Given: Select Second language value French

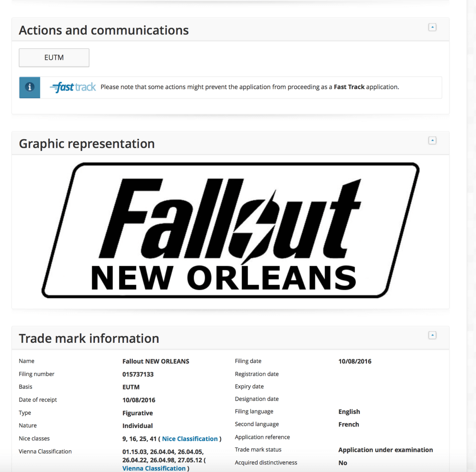Looking at the screenshot, I should [x=349, y=424].
